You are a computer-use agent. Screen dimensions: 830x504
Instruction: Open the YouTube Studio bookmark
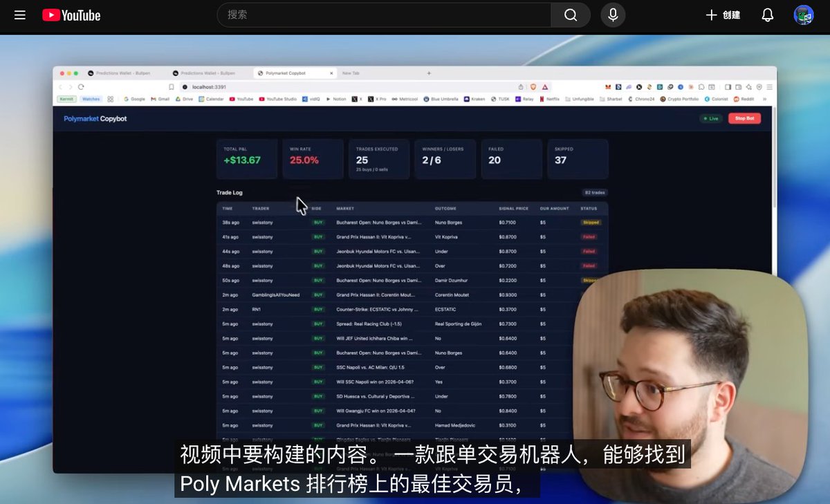[x=278, y=99]
